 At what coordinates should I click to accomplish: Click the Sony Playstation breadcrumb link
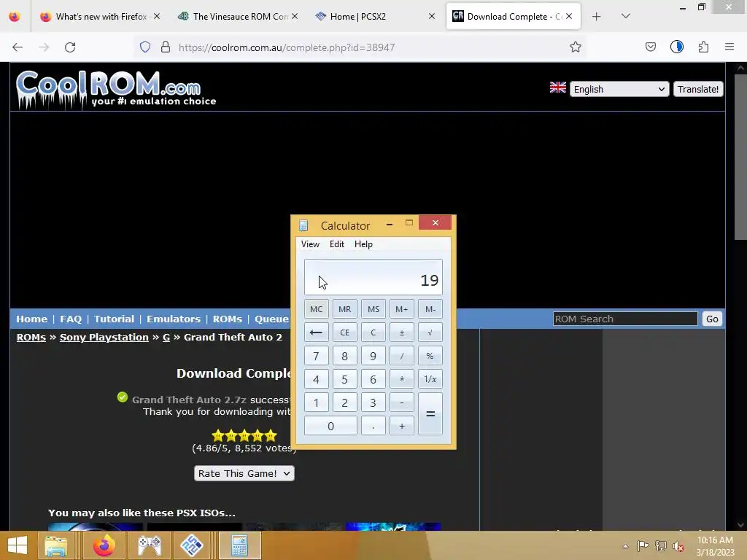[x=104, y=337]
